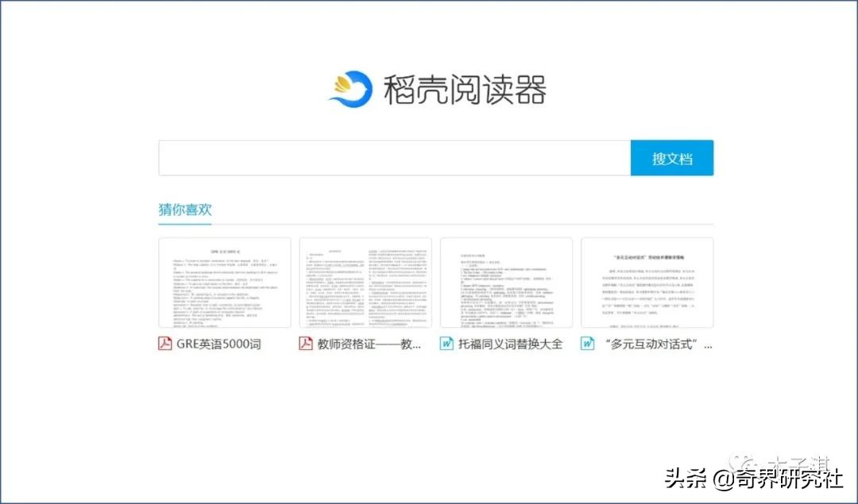Open the 多元互动对话式 document preview thumbnail
This screenshot has width=858, height=504.
click(x=647, y=283)
